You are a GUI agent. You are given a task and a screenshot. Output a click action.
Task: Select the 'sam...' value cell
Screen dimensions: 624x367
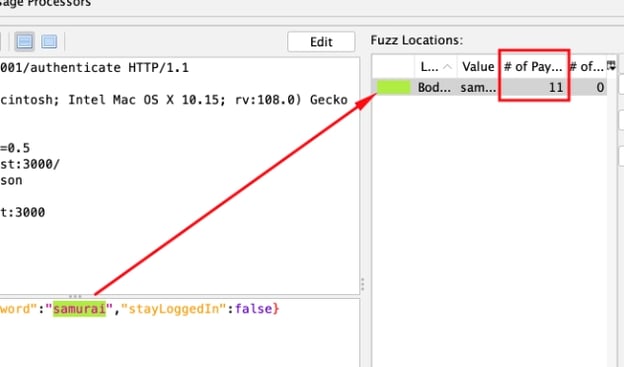coord(478,87)
